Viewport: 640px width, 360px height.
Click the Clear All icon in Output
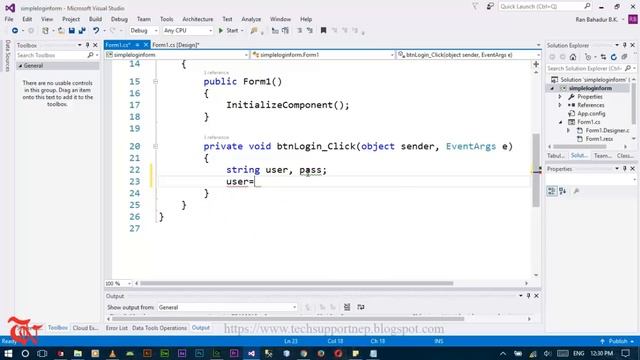tap(347, 307)
